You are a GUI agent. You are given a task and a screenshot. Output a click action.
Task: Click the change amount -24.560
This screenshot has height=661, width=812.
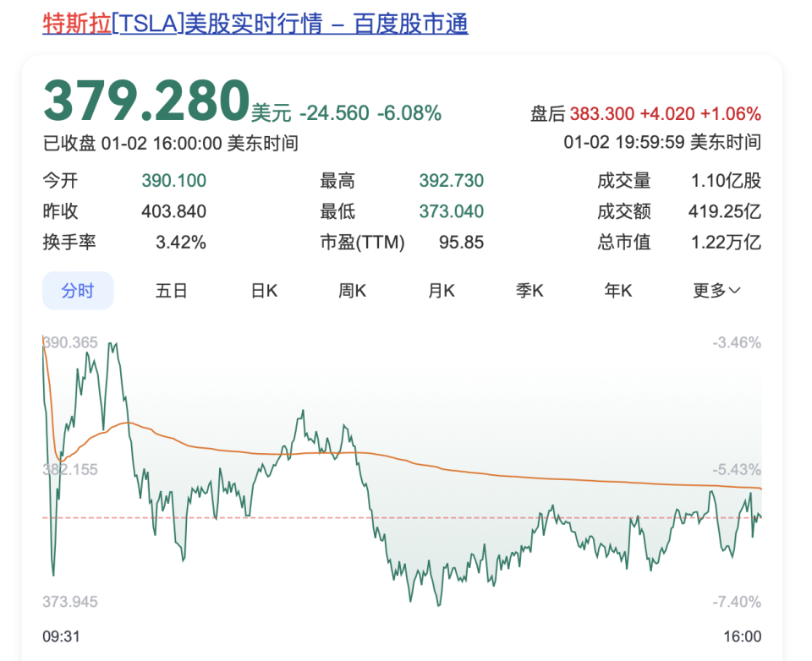[335, 112]
